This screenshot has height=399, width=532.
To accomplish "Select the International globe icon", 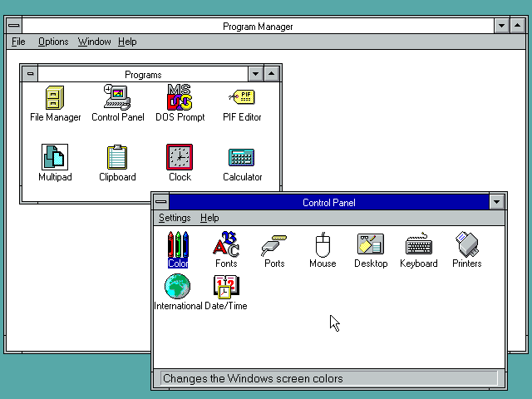I will tap(177, 286).
